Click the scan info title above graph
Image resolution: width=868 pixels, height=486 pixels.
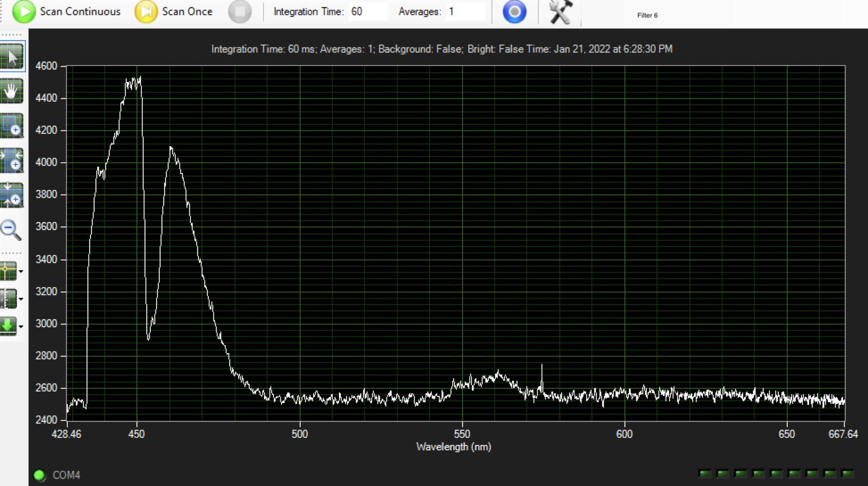pos(442,49)
